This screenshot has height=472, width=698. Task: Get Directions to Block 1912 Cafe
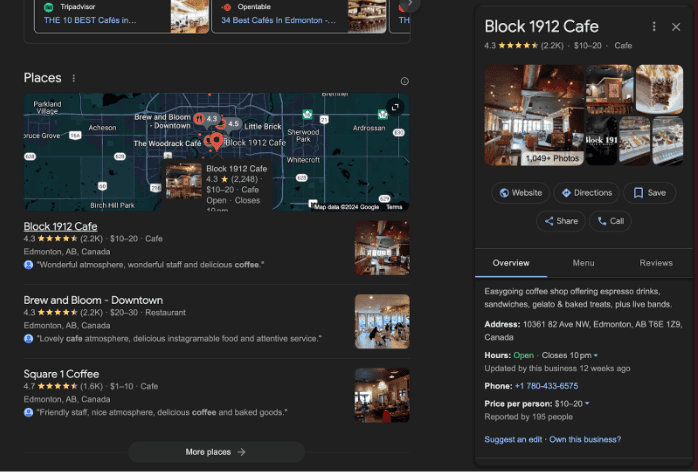pyautogui.click(x=586, y=193)
